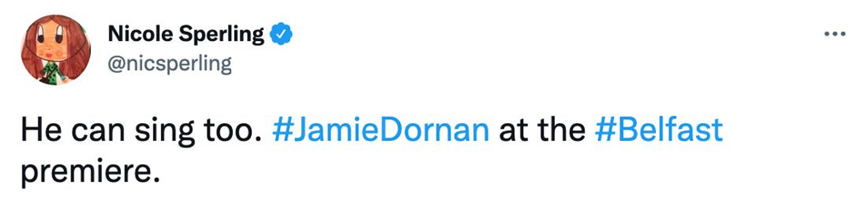Expand the ellipsis dropdown at top right
This screenshot has width=868, height=204.
click(835, 34)
